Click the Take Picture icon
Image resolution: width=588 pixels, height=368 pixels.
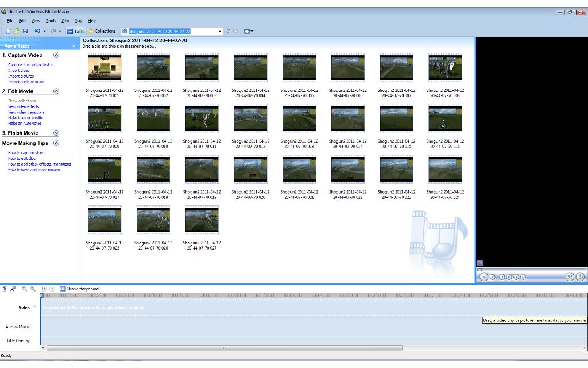(x=580, y=277)
